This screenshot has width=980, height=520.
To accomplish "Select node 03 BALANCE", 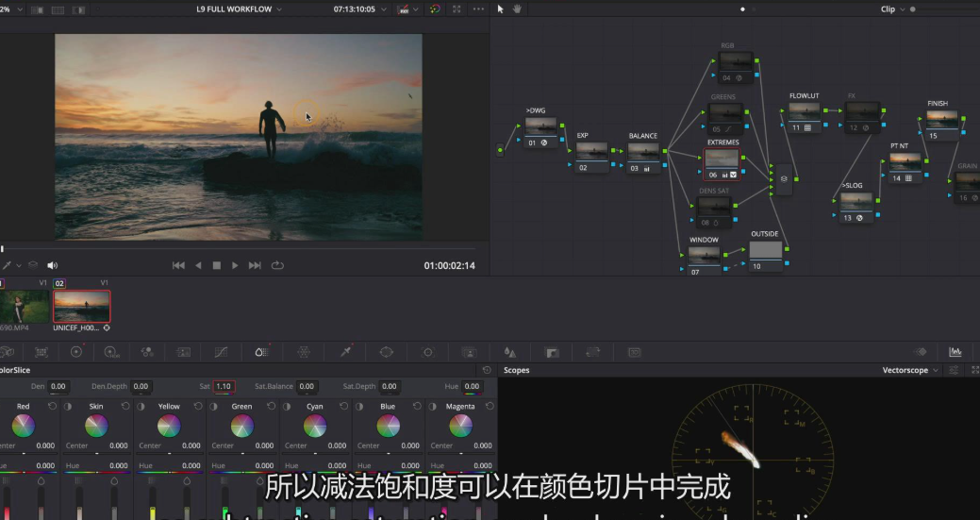I will 643,158.
